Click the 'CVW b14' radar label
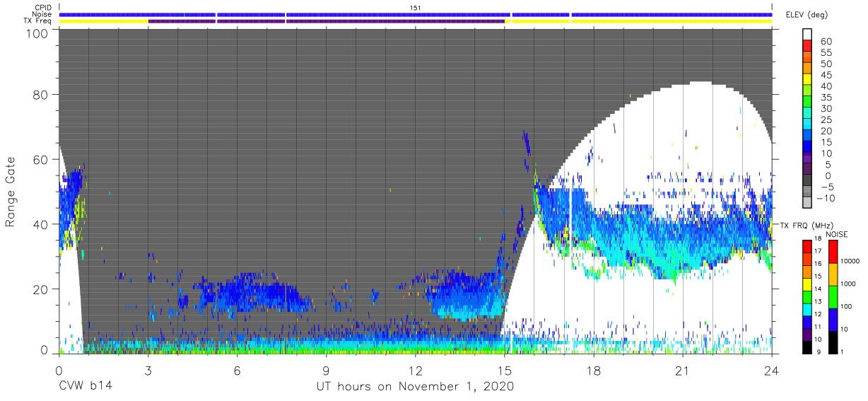 click(85, 387)
